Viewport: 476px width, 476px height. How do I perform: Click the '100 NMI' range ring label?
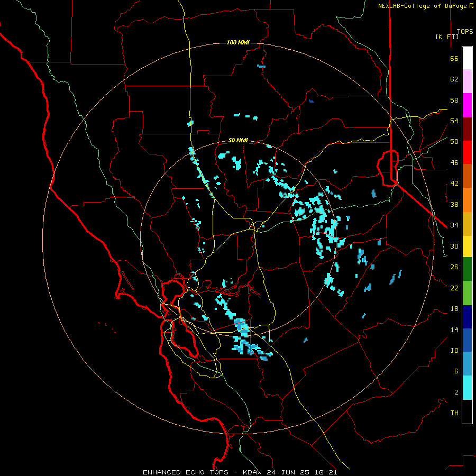tap(238, 42)
